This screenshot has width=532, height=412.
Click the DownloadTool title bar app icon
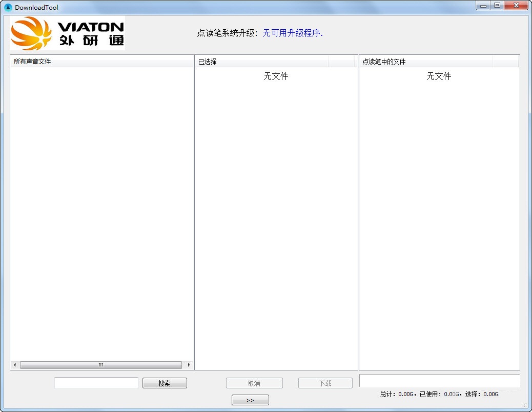point(8,7)
